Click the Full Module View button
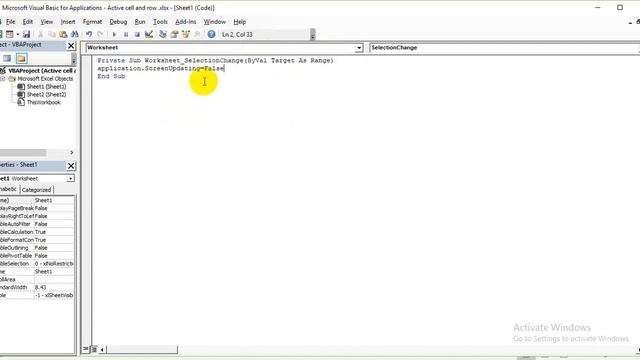Screen dimensions: 640x360 tap(93, 349)
